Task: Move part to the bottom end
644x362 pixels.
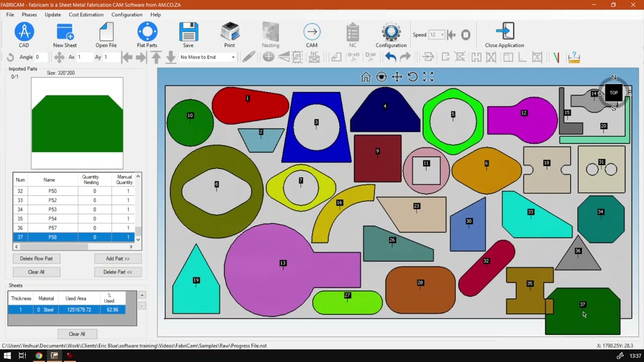Action: [171, 57]
